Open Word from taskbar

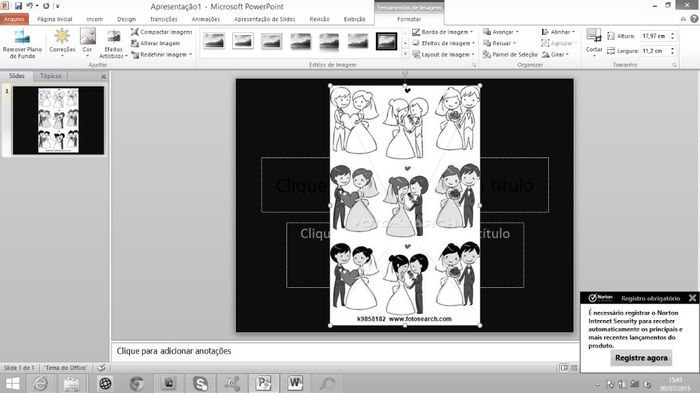coord(295,384)
